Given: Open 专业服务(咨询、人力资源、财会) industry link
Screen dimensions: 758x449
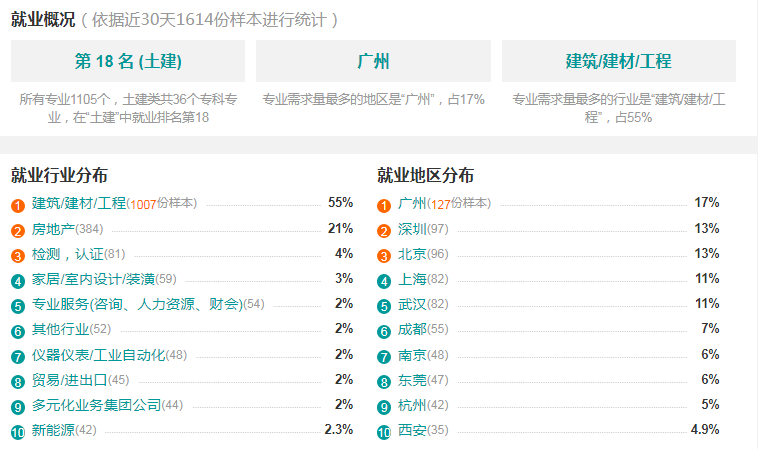Looking at the screenshot, I should point(137,304).
